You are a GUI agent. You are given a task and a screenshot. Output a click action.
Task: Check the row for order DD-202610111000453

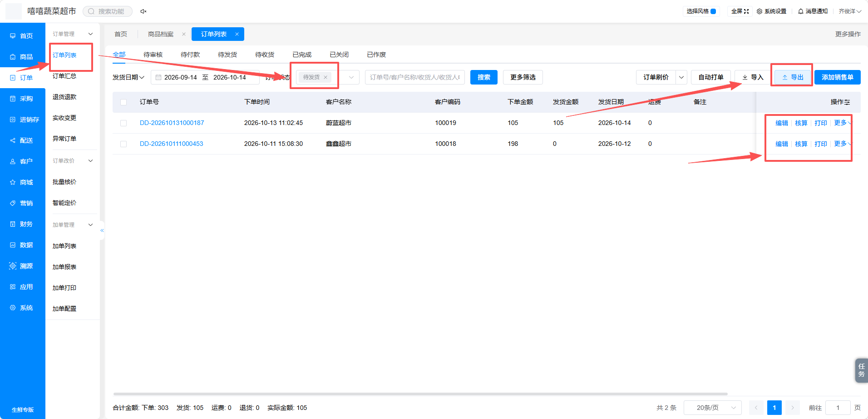point(123,144)
